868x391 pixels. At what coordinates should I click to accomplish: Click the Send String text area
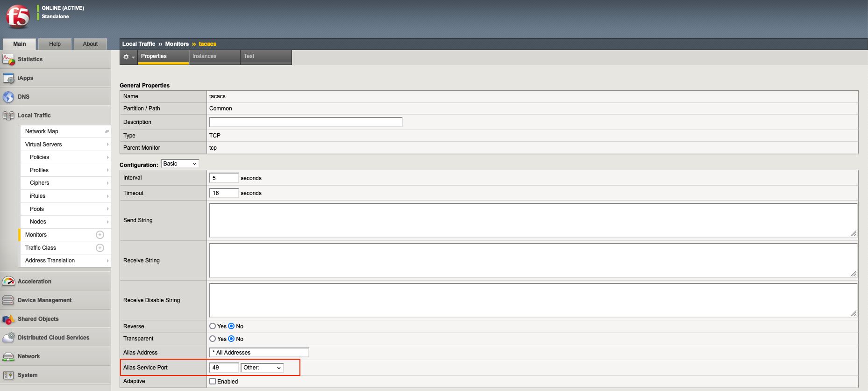(x=533, y=220)
